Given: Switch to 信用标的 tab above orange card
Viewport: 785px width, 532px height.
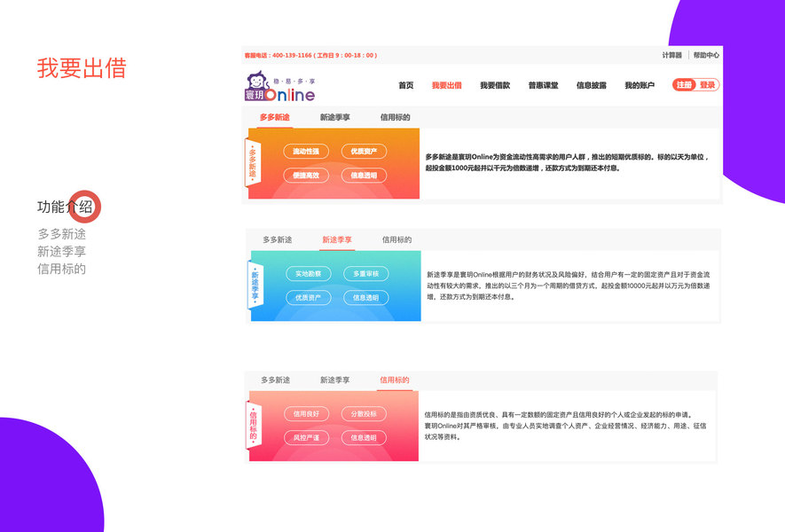Looking at the screenshot, I should pyautogui.click(x=395, y=117).
